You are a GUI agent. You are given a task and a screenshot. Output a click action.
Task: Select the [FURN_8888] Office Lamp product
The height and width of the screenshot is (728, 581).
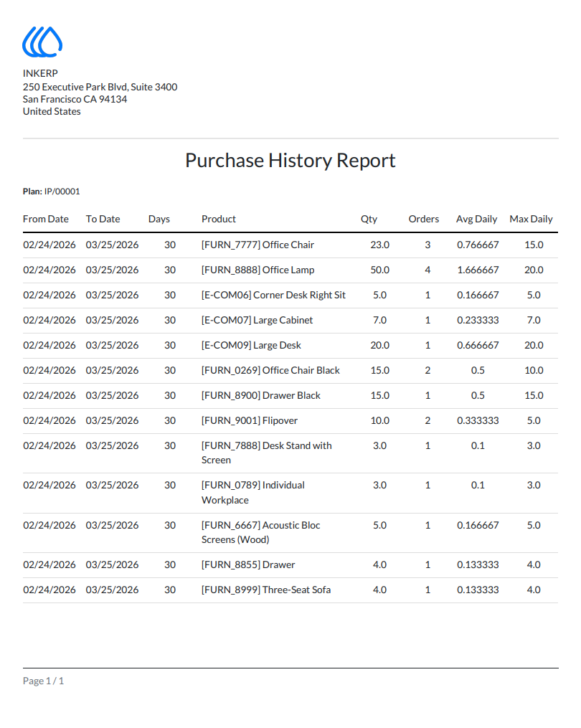(x=258, y=270)
